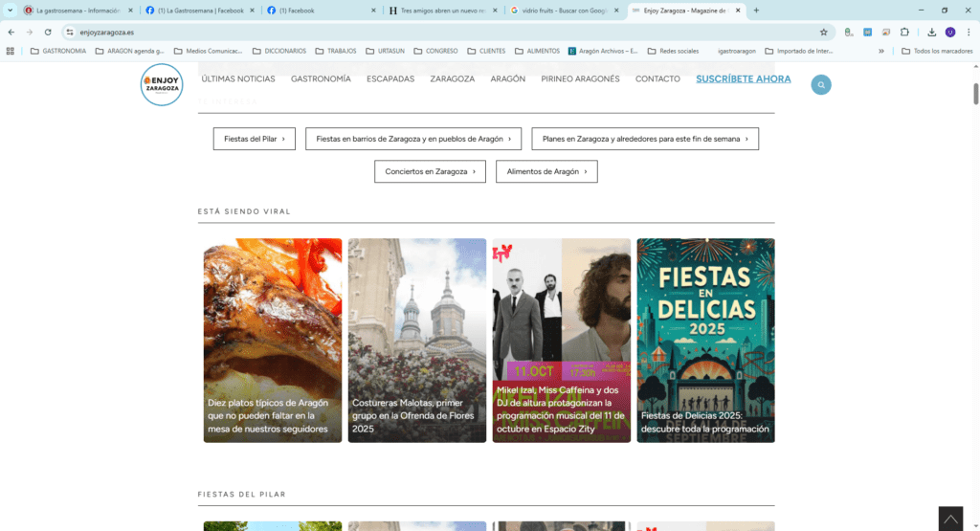Screen dimensions: 980x531
Task: Open the bookmarks bar apps grid icon
Action: click(x=10, y=51)
